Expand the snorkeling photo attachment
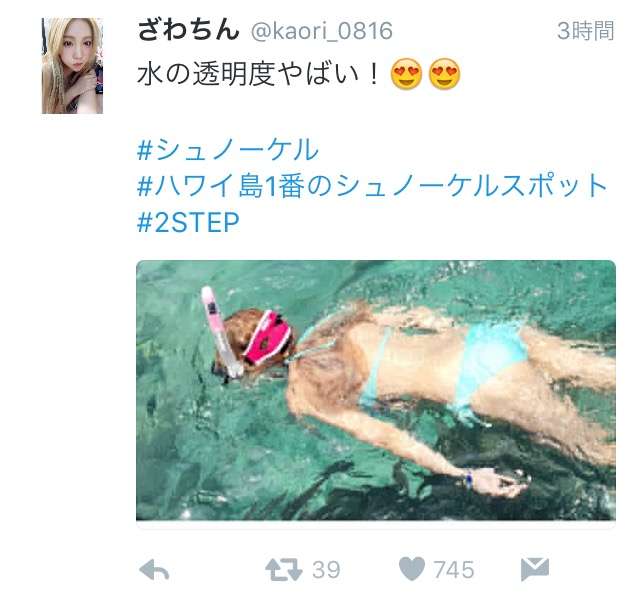Image resolution: width=640 pixels, height=597 pixels. [376, 390]
